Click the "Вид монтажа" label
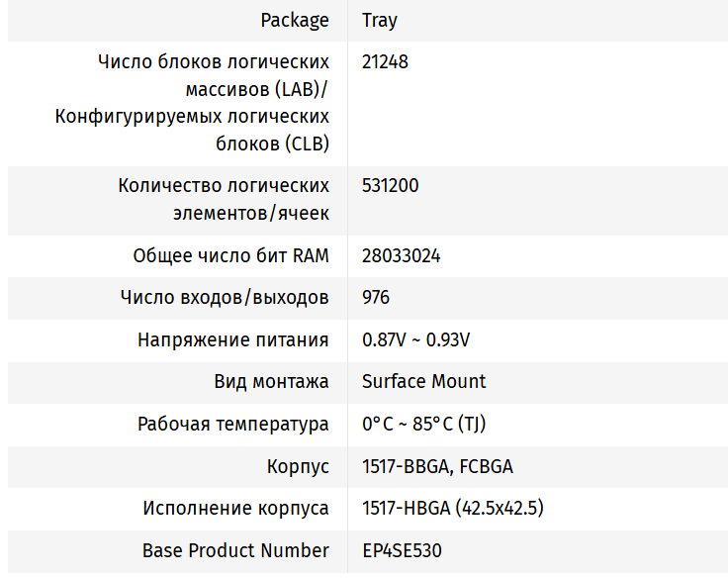 coord(271,381)
